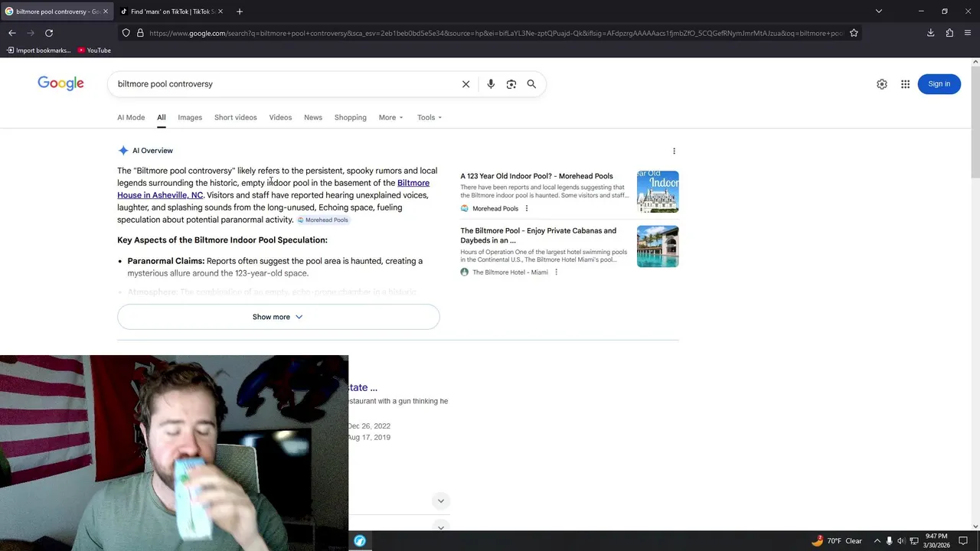Image resolution: width=980 pixels, height=551 pixels.
Task: Click the Sign in button
Action: (939, 84)
